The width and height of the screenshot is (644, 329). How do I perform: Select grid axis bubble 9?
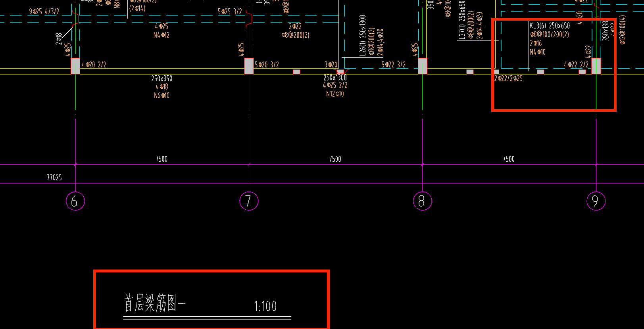pos(596,201)
